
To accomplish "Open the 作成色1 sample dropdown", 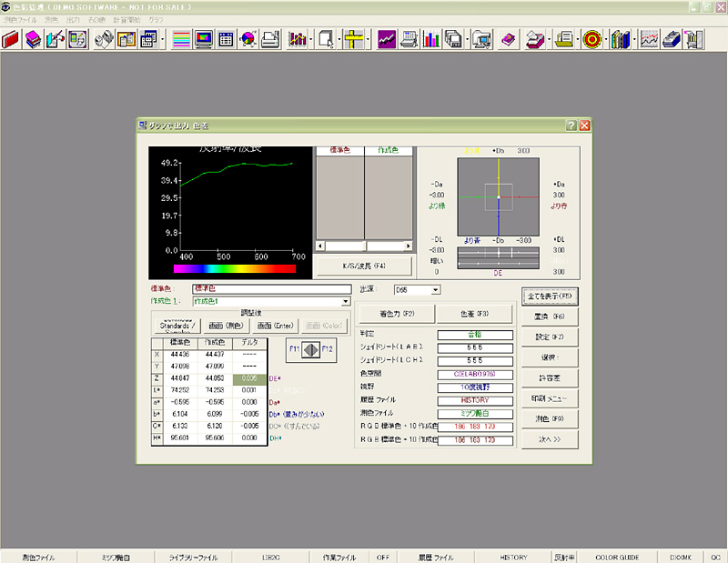I will 346,301.
